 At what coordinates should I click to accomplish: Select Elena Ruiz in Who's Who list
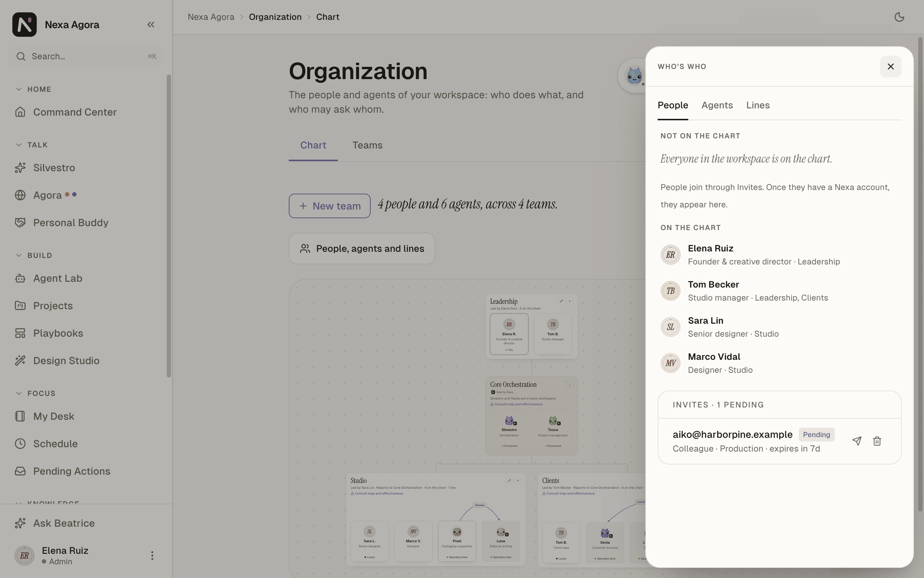coord(779,255)
